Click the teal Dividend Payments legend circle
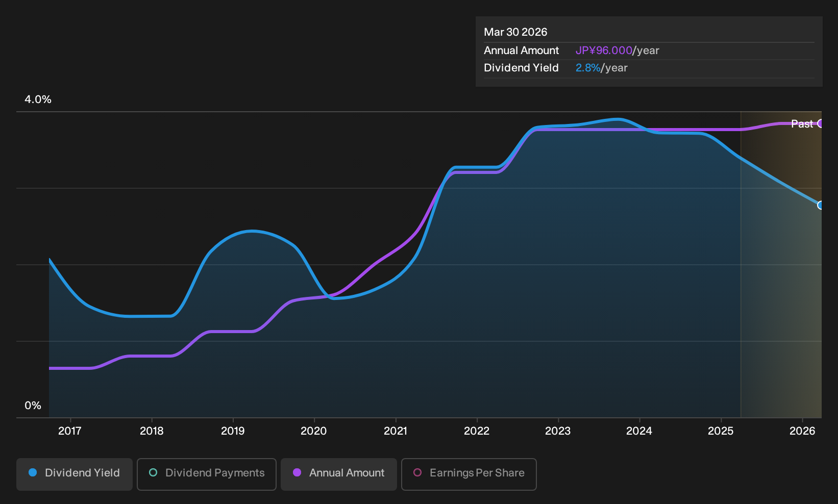This screenshot has width=838, height=504. tap(153, 473)
